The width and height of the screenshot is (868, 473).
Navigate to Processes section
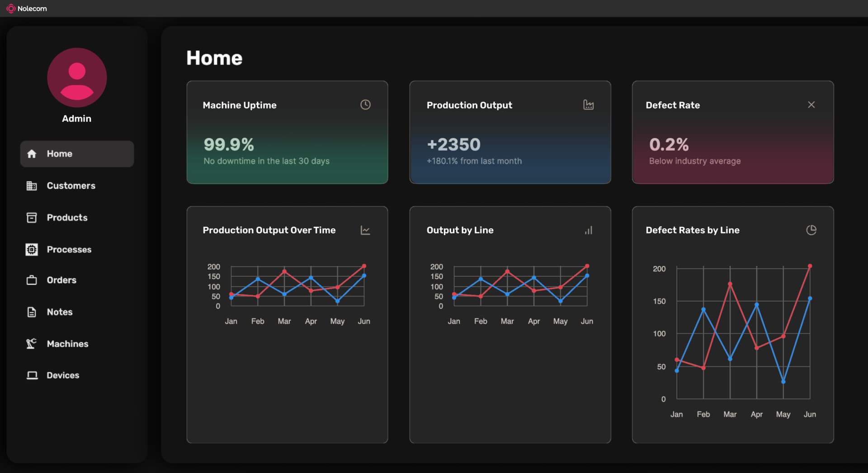click(69, 250)
